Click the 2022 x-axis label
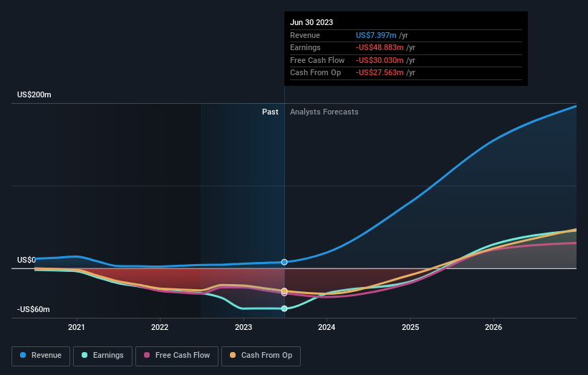The height and width of the screenshot is (375, 588). click(x=160, y=327)
